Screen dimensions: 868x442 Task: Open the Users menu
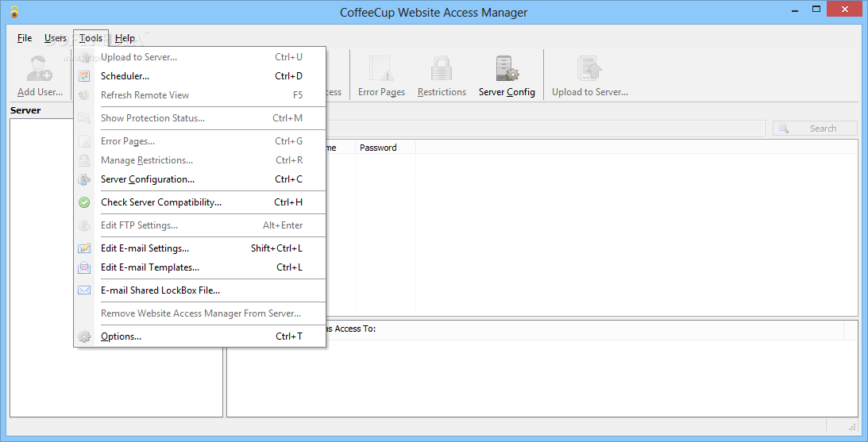point(56,38)
